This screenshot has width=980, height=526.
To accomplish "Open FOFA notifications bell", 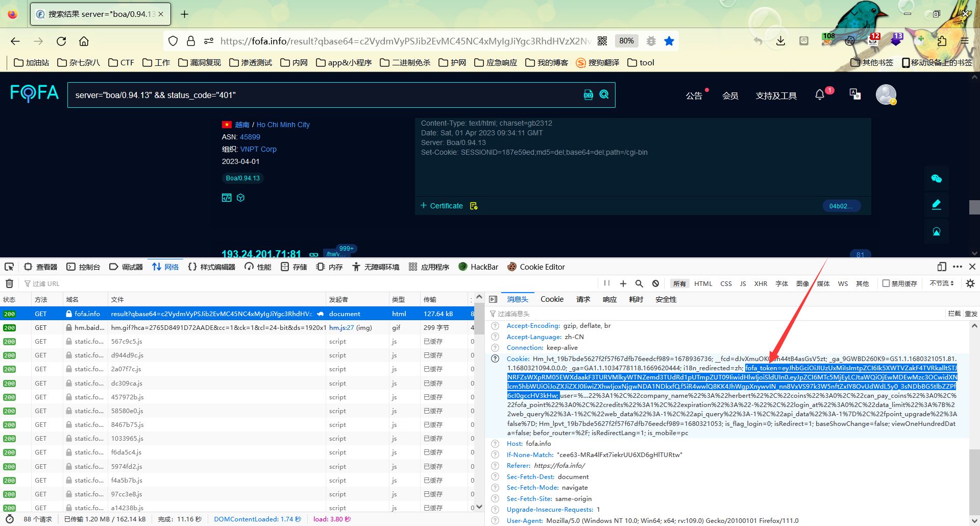I will click(x=820, y=94).
